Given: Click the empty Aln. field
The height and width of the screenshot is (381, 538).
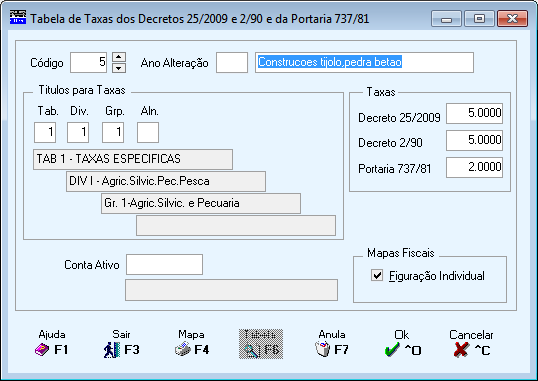Looking at the screenshot, I should [148, 132].
